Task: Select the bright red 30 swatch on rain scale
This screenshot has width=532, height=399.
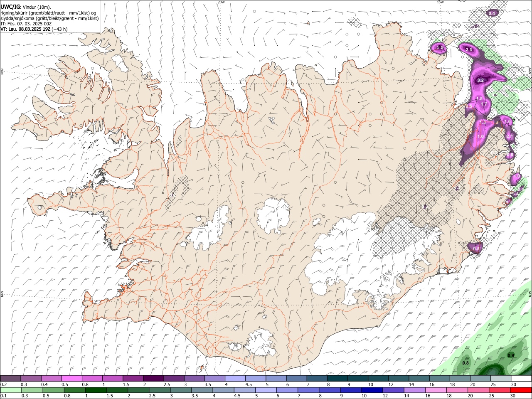Action: tap(521, 390)
